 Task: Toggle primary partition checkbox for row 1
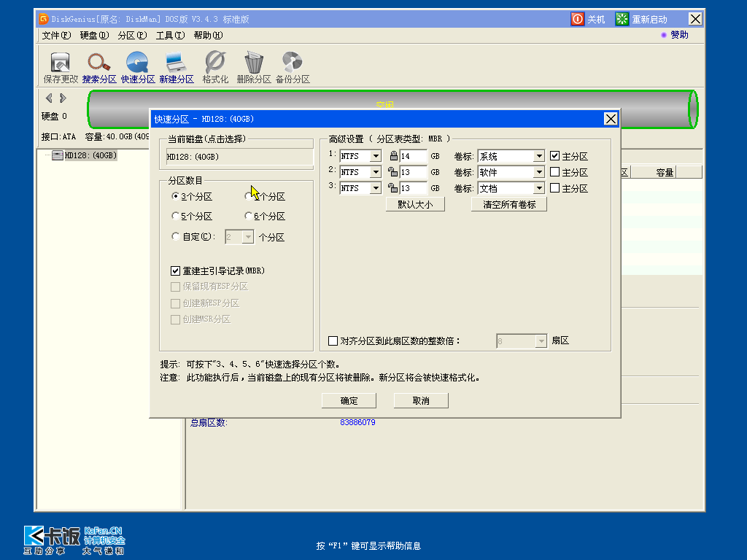tap(554, 156)
